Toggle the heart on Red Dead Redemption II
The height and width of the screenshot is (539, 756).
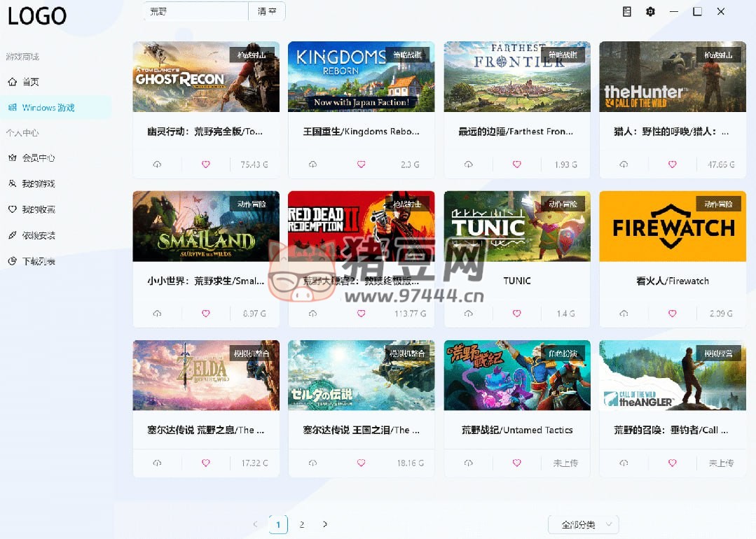[361, 314]
